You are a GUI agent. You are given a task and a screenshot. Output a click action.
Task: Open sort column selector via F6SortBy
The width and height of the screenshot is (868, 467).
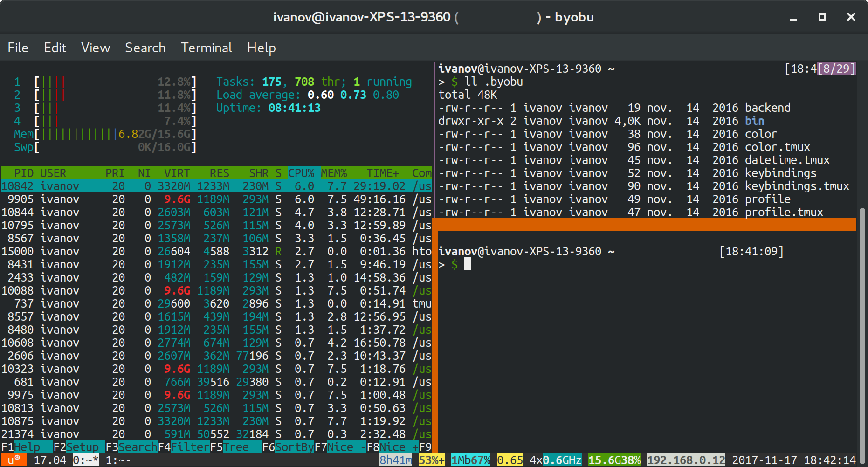pos(288,446)
